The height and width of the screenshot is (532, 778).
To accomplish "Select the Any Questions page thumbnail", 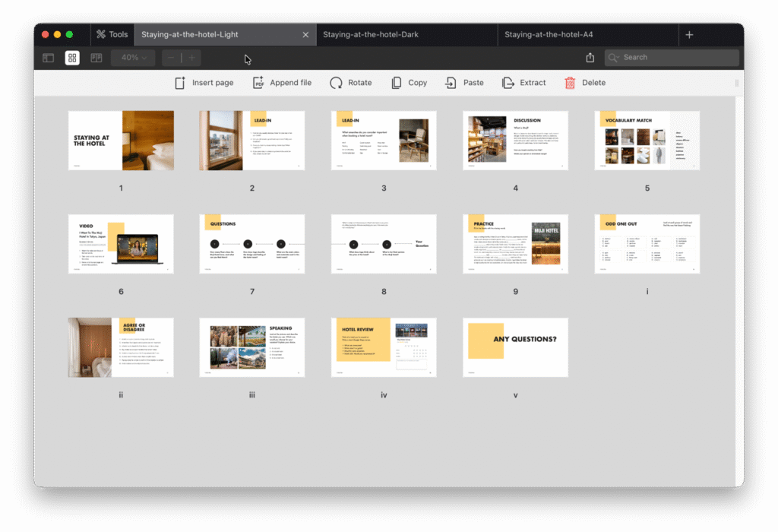I will click(515, 347).
